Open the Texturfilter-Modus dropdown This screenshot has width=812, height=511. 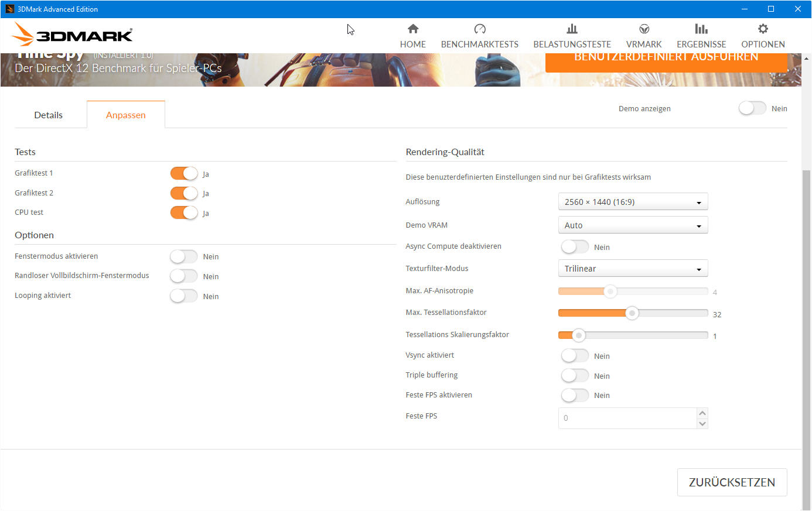click(x=633, y=268)
